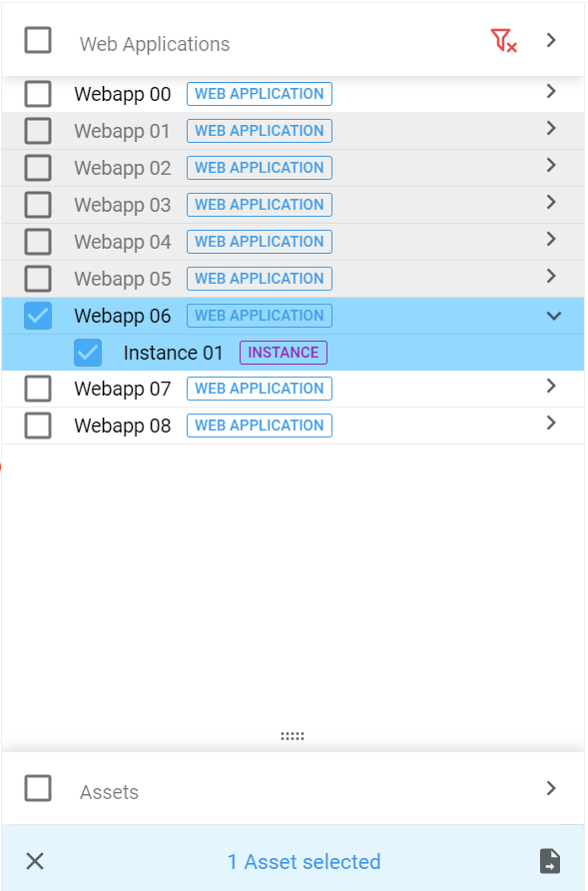Click the INSTANCE tag badge
Screen dimensions: 588x891
click(284, 353)
